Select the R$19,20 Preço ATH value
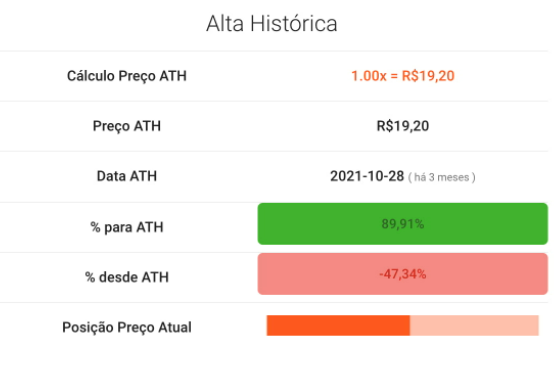This screenshot has height=381, width=555. [x=403, y=126]
